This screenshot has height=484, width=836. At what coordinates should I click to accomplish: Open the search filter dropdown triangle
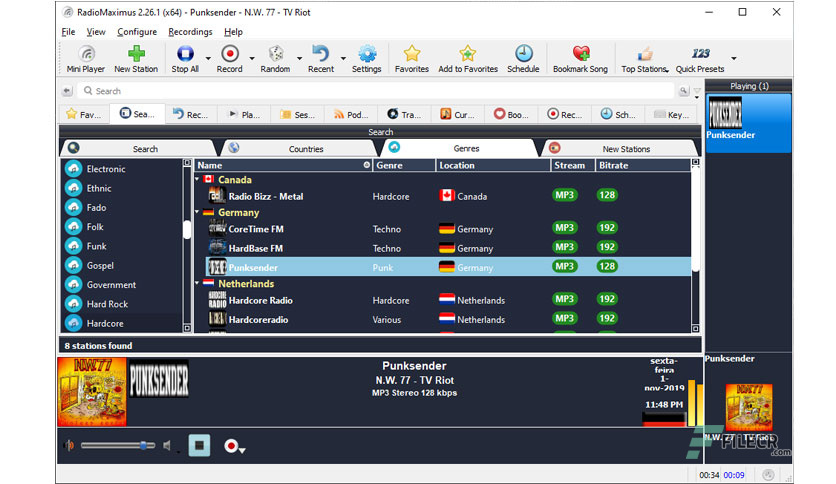(x=697, y=92)
